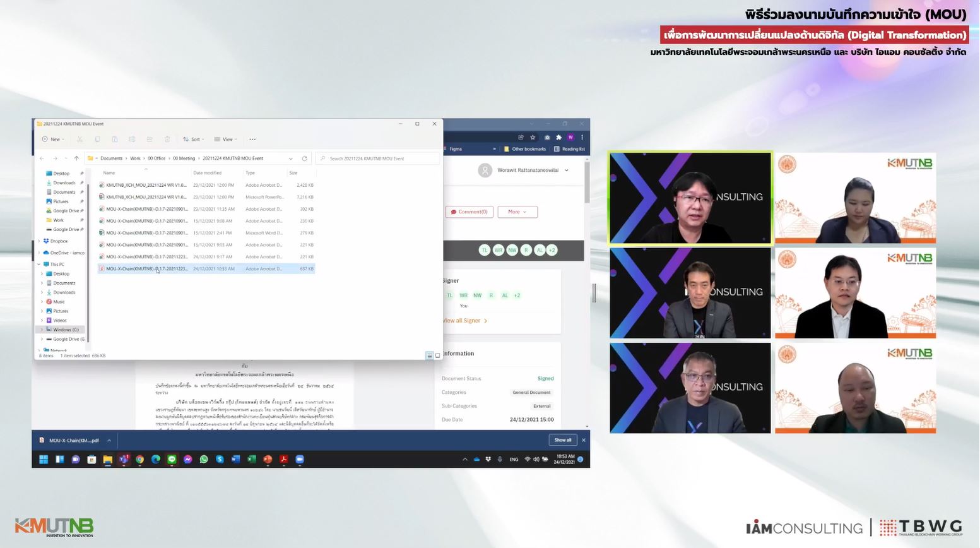Click 00 Meeting in the address breadcrumb
Viewport: 980px width, 548px height.
[184, 158]
